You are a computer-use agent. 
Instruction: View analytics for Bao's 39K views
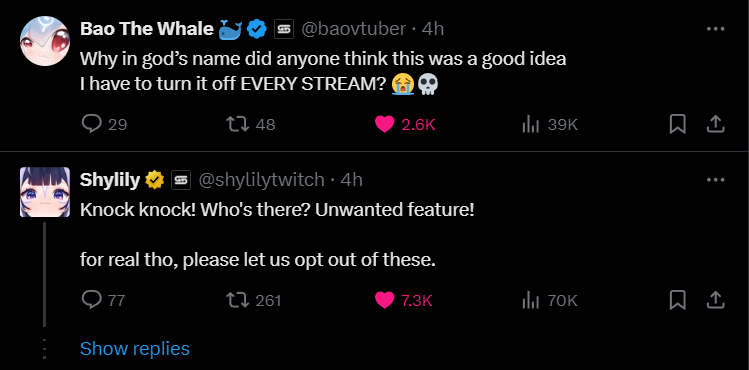click(x=550, y=125)
